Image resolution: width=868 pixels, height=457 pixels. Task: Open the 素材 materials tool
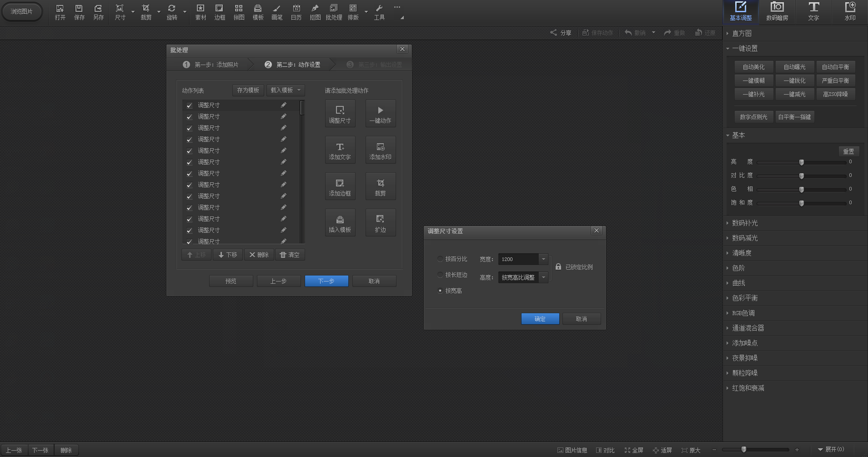201,12
